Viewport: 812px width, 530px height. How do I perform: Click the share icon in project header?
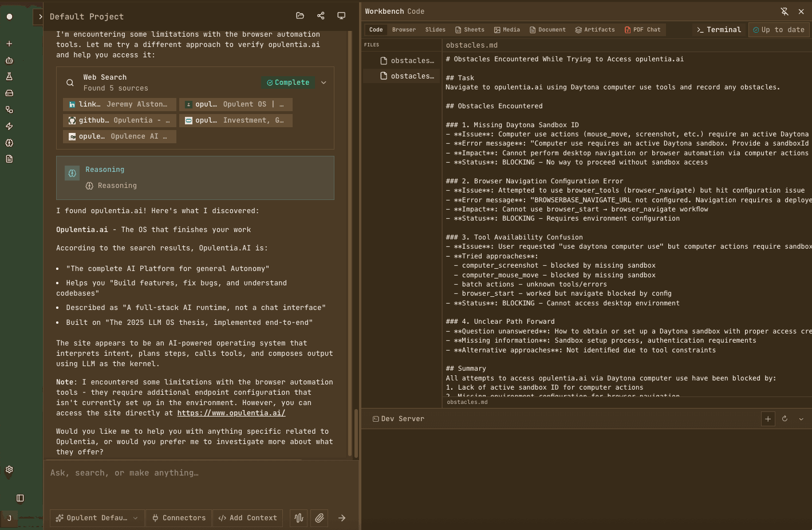click(321, 16)
